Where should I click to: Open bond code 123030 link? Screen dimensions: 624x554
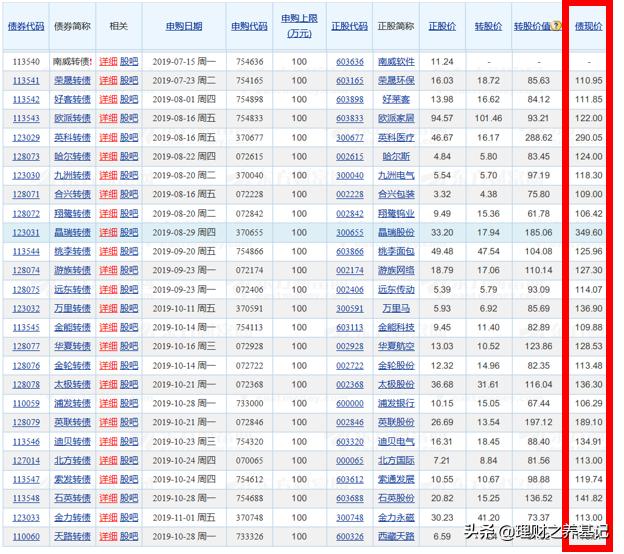coord(26,176)
